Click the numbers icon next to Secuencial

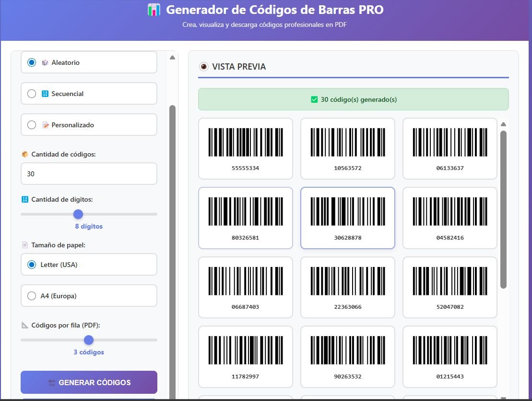45,94
